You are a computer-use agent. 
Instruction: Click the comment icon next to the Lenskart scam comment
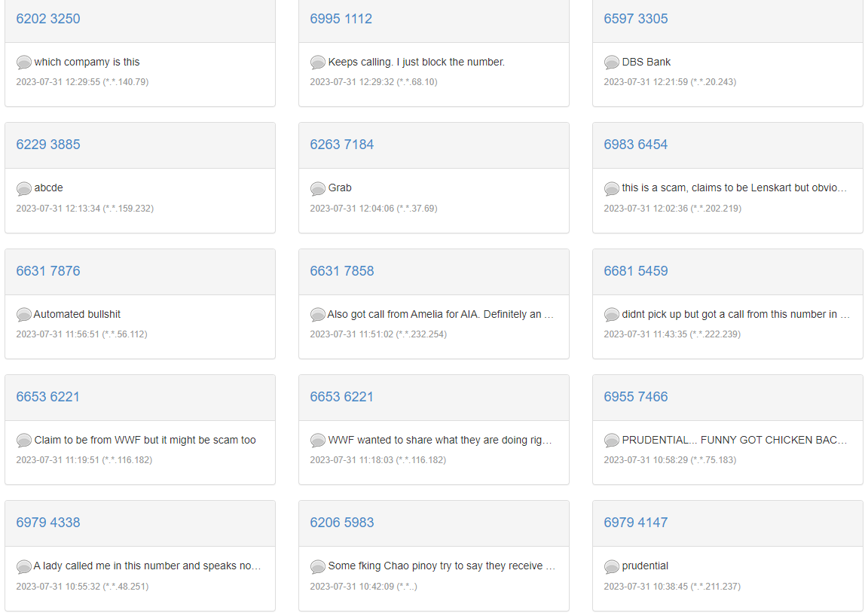pos(611,188)
